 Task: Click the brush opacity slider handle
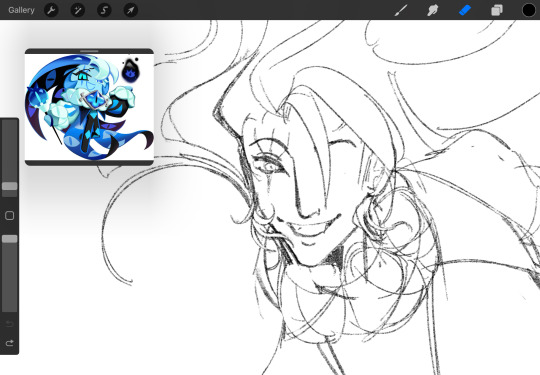tap(10, 239)
